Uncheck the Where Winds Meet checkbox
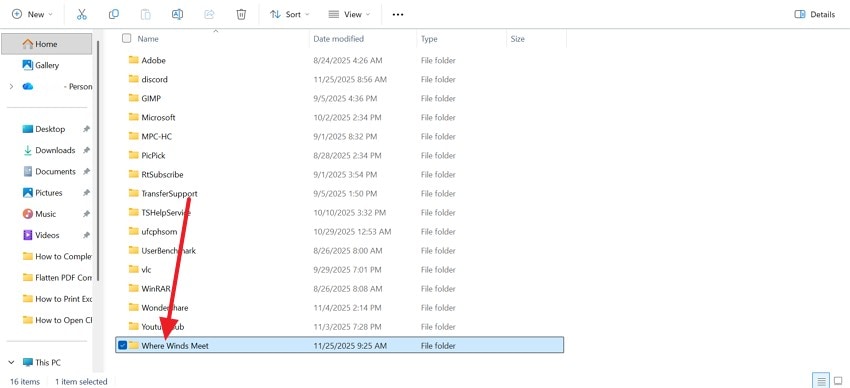The image size is (850, 388). click(123, 345)
